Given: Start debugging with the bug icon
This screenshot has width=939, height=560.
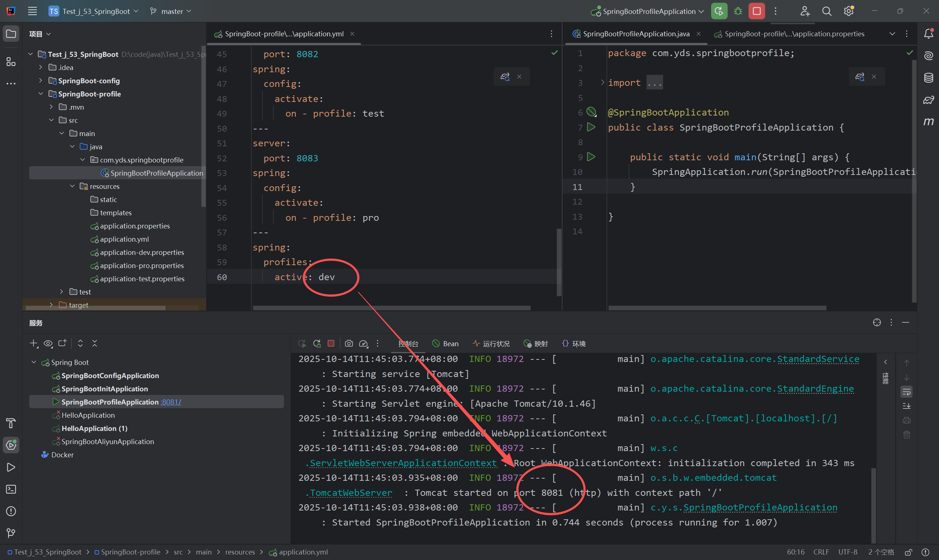Looking at the screenshot, I should coord(738,11).
